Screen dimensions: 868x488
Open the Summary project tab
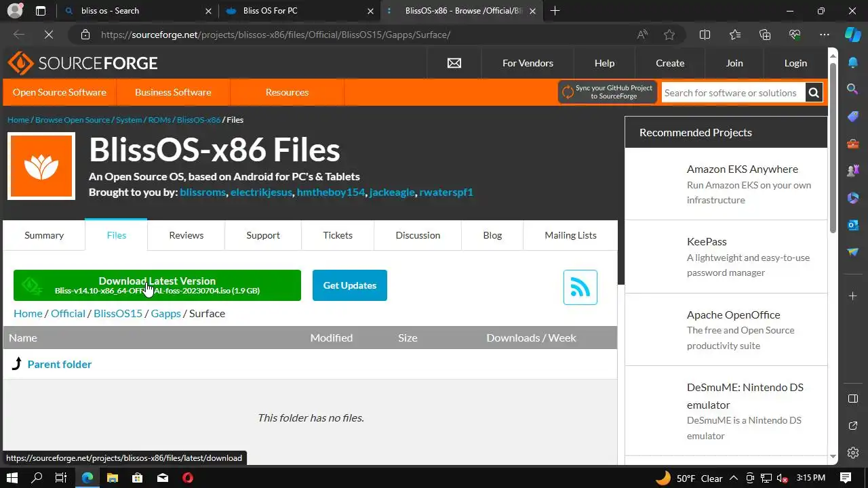tap(44, 235)
